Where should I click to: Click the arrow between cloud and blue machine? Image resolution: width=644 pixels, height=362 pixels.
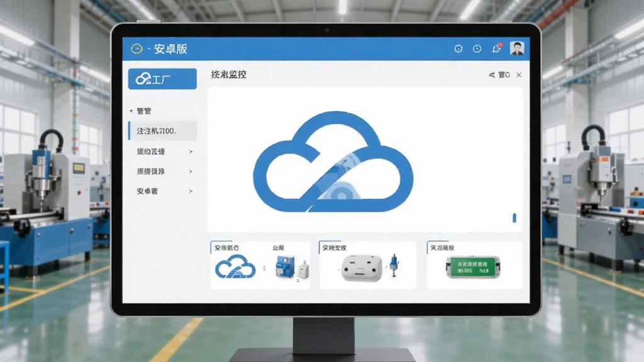pyautogui.click(x=264, y=268)
